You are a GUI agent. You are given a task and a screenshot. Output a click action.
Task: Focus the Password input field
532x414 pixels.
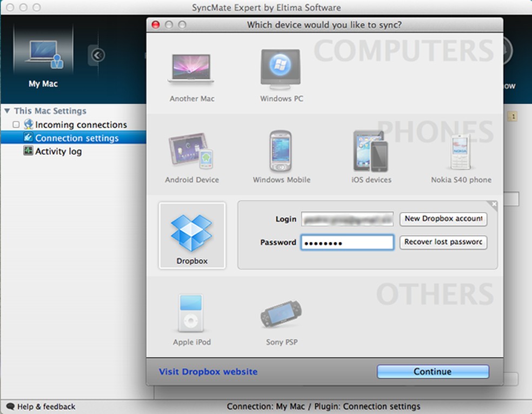[347, 242]
